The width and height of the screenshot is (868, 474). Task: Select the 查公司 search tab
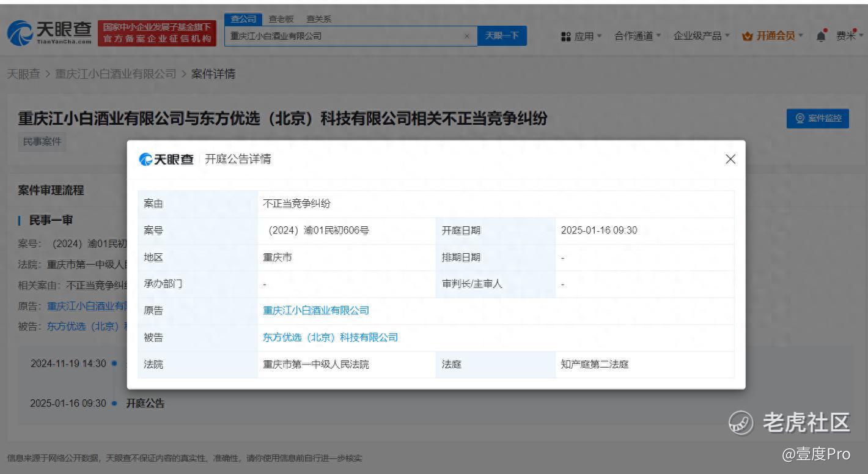[x=243, y=20]
